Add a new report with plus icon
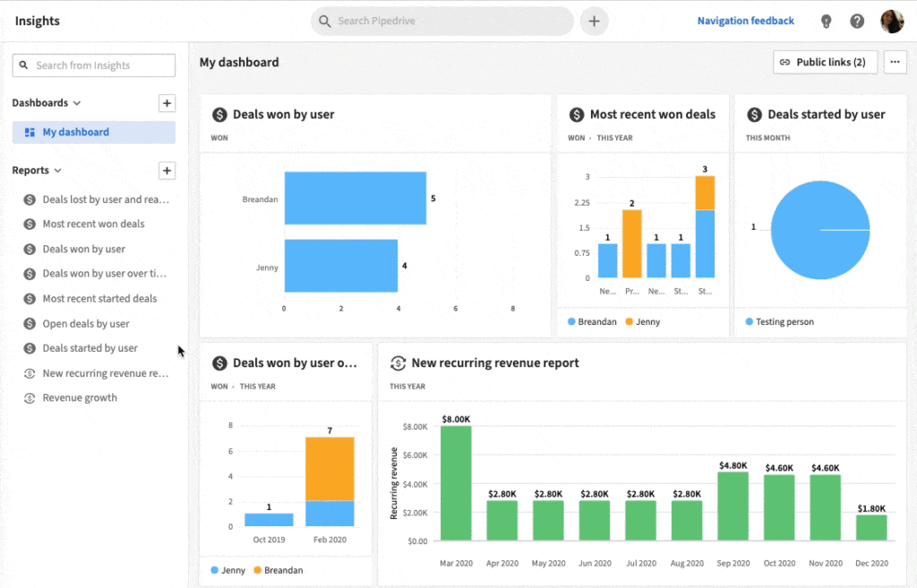The image size is (917, 588). click(167, 171)
